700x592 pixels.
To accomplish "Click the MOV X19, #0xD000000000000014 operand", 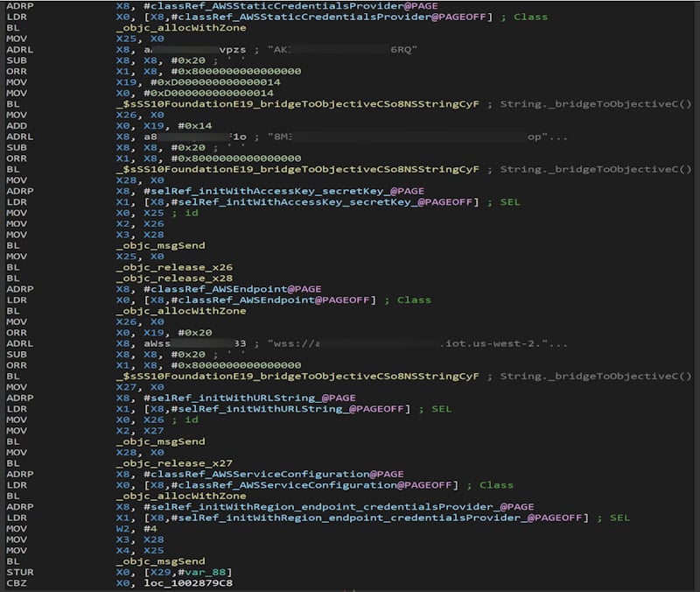I will [199, 82].
